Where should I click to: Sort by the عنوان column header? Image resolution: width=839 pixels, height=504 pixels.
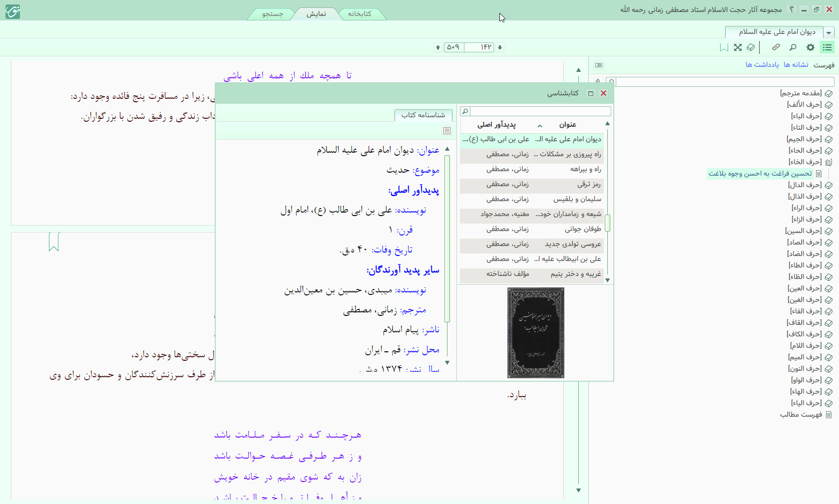tap(567, 125)
